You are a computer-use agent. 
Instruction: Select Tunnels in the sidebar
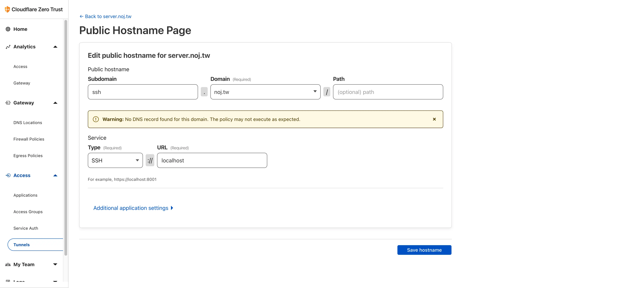(35, 244)
